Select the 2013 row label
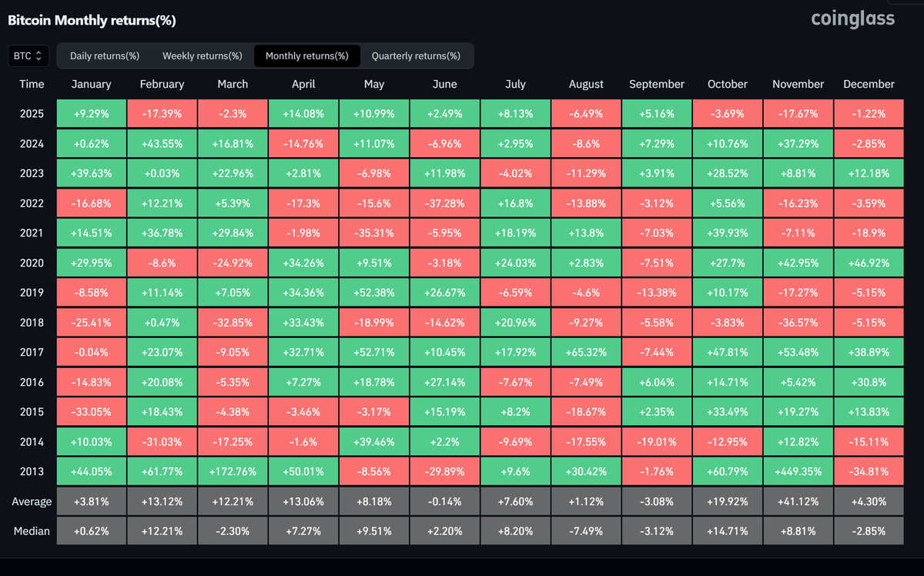Screen dimensions: 924x576 [x=32, y=471]
